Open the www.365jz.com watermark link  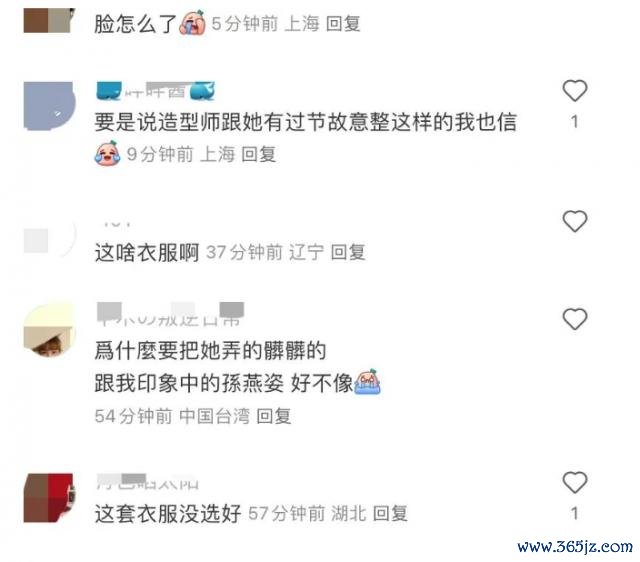click(x=575, y=546)
